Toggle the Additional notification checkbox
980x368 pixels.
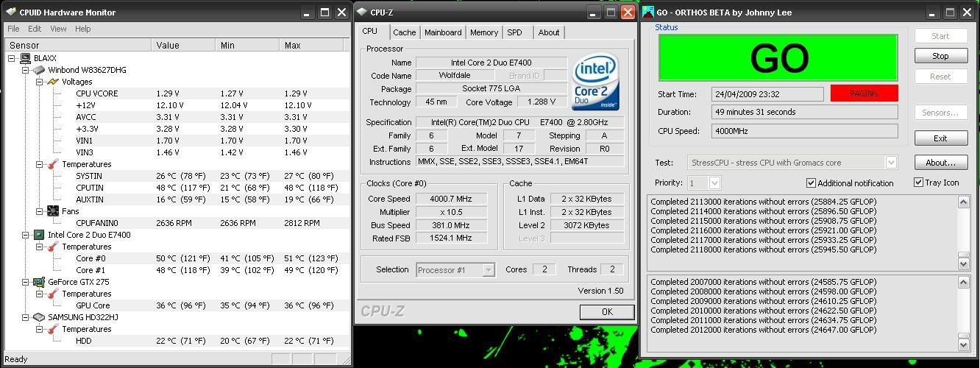(x=811, y=183)
